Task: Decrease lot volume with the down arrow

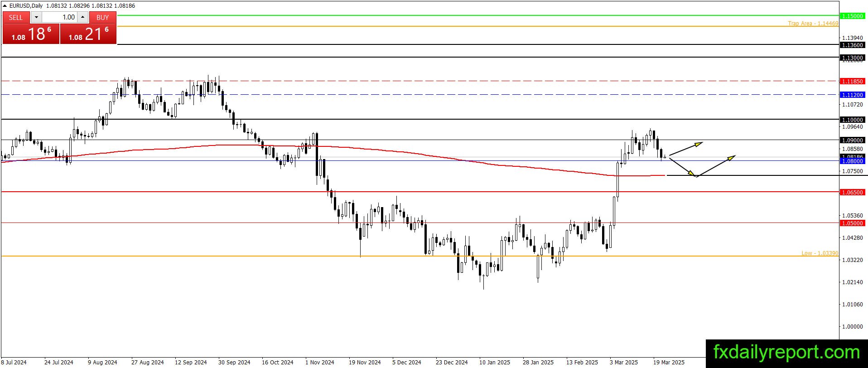Action: tap(36, 17)
